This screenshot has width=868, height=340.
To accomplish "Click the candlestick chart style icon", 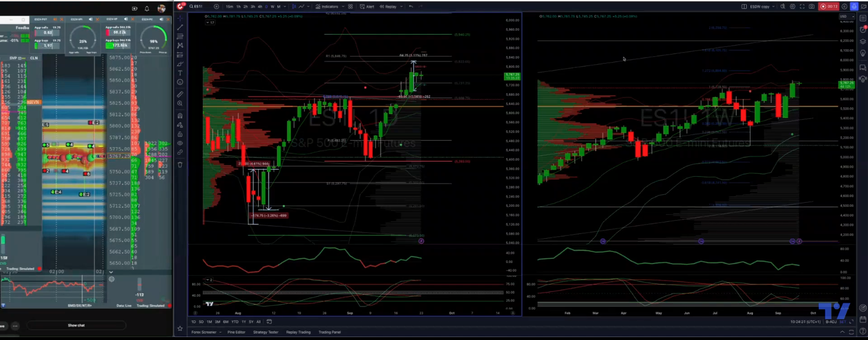I will coord(294,6).
